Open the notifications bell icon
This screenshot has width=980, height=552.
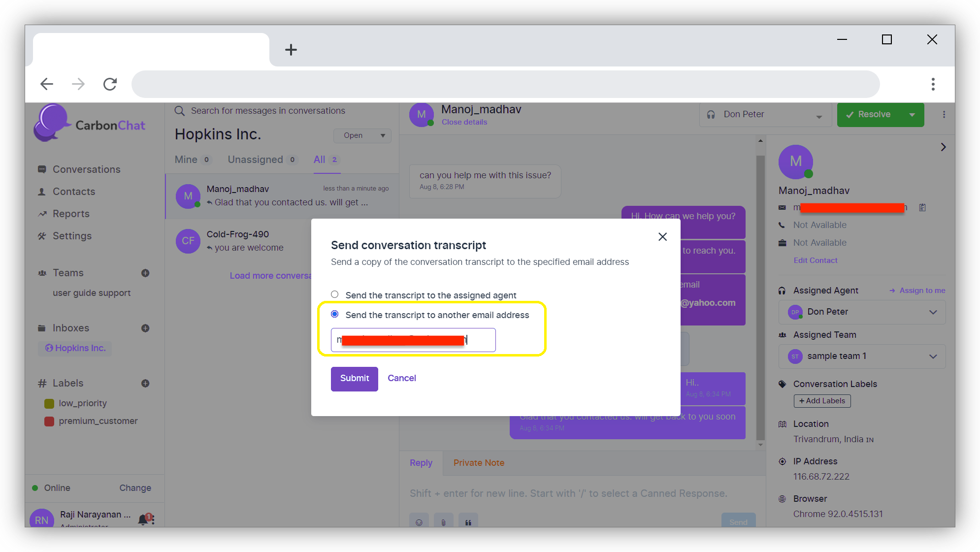(144, 519)
